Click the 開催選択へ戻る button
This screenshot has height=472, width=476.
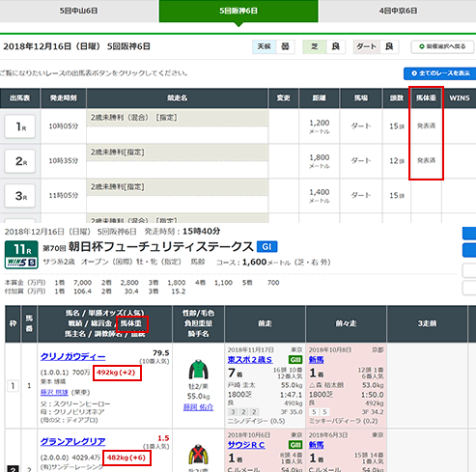point(442,46)
